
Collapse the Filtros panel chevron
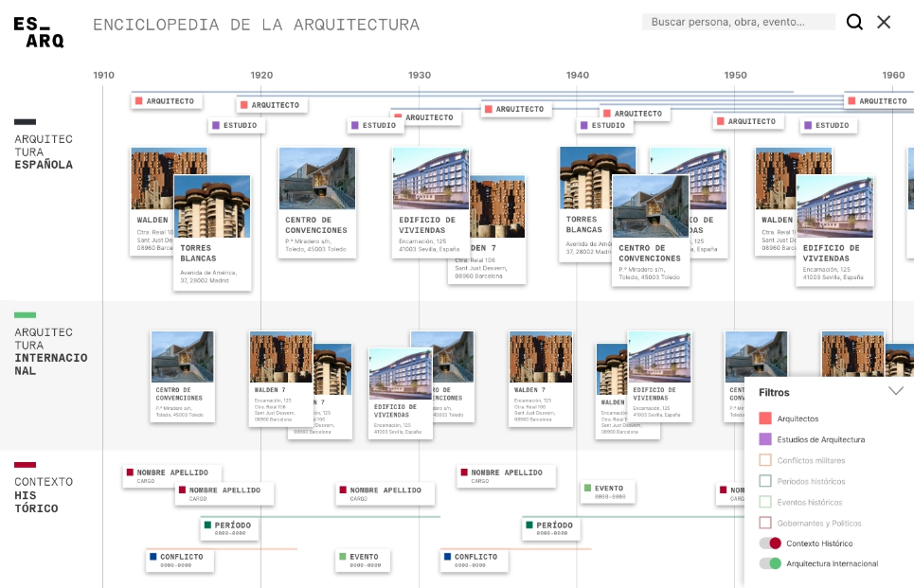895,391
